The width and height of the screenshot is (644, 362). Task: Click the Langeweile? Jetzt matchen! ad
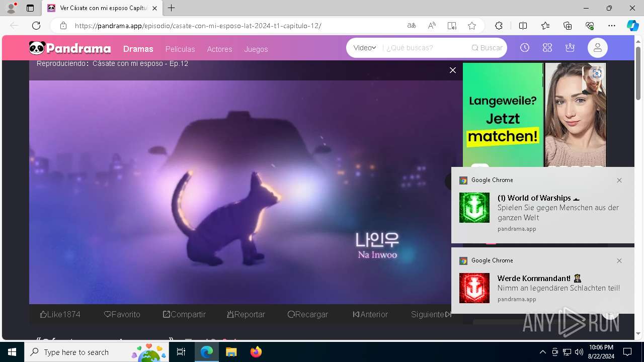(534, 115)
